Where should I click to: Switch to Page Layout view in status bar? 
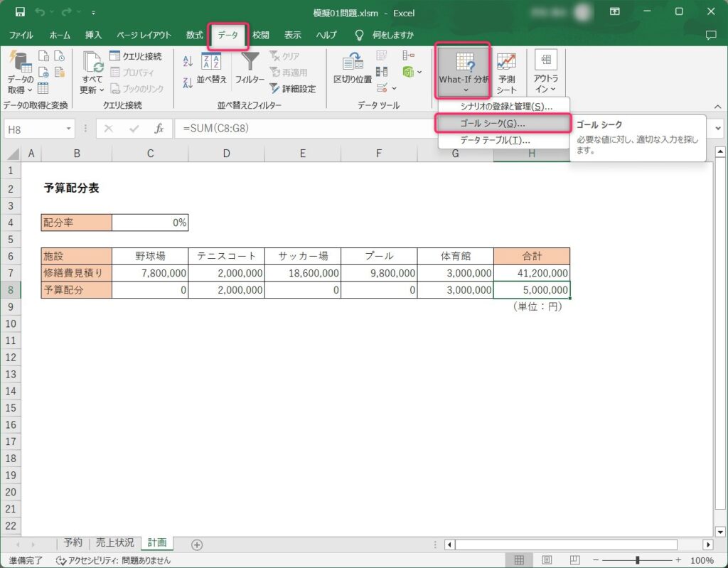coord(547,560)
